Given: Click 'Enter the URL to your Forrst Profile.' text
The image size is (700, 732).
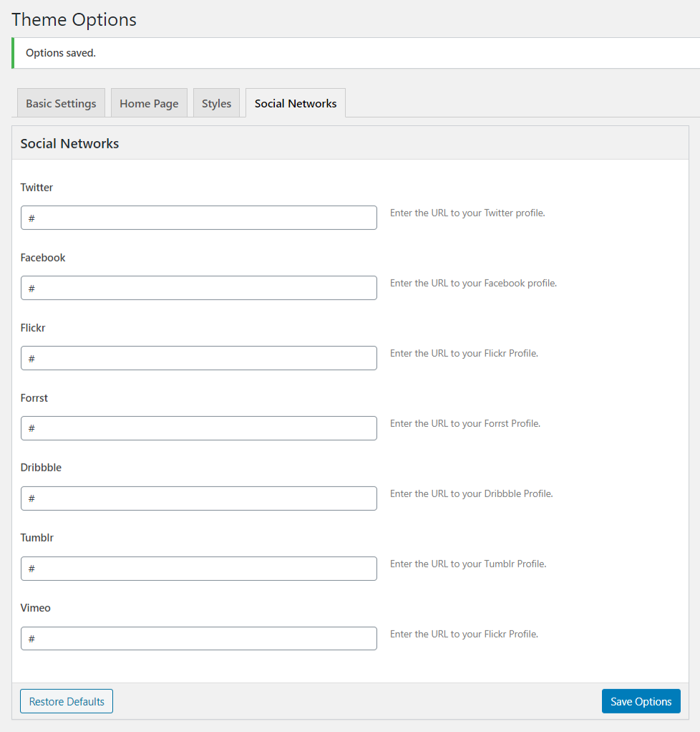Looking at the screenshot, I should pos(465,423).
